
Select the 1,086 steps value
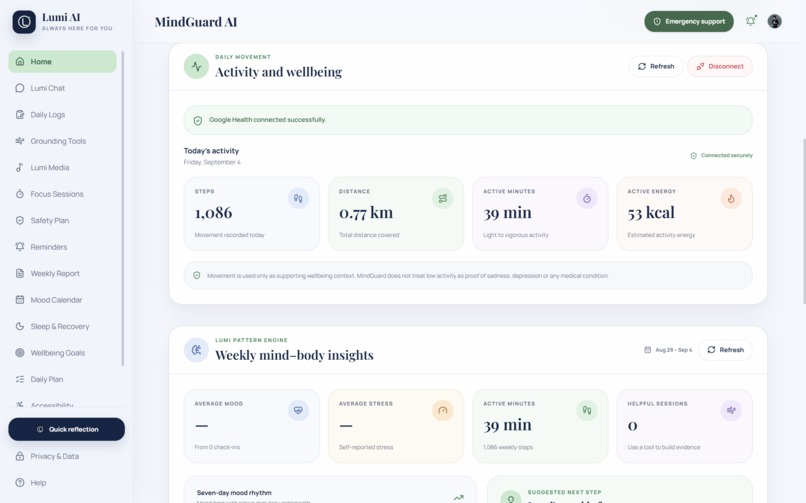tap(213, 213)
